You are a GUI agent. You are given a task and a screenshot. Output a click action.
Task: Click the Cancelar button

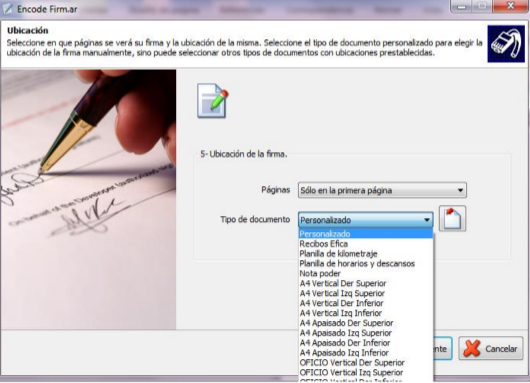491,349
